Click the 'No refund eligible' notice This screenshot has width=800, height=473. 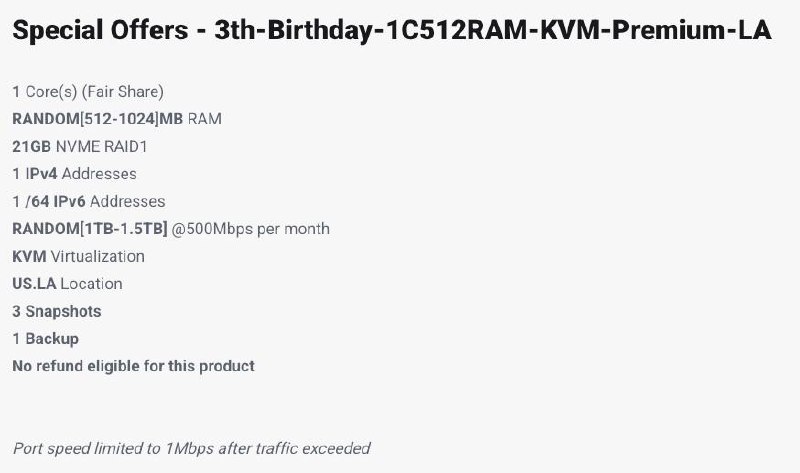133,366
